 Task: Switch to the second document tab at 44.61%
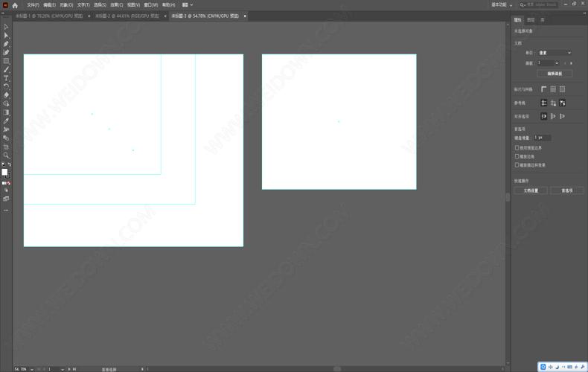point(127,16)
